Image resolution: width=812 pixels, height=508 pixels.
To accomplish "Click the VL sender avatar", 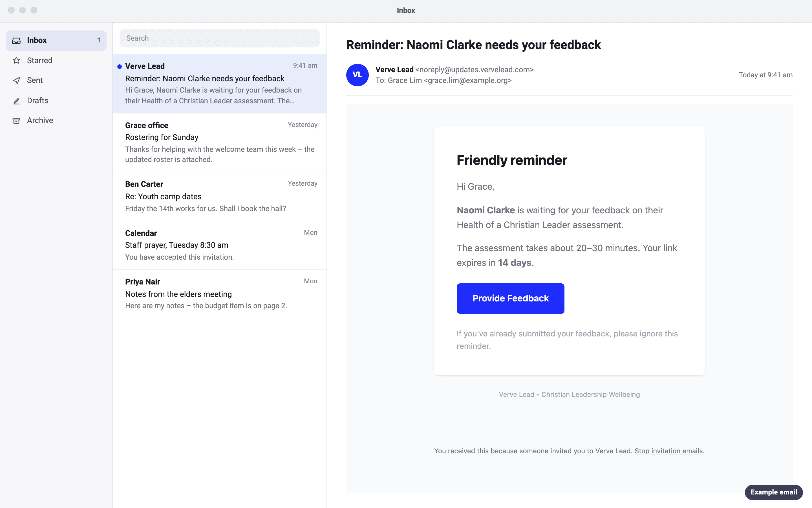I will (357, 75).
